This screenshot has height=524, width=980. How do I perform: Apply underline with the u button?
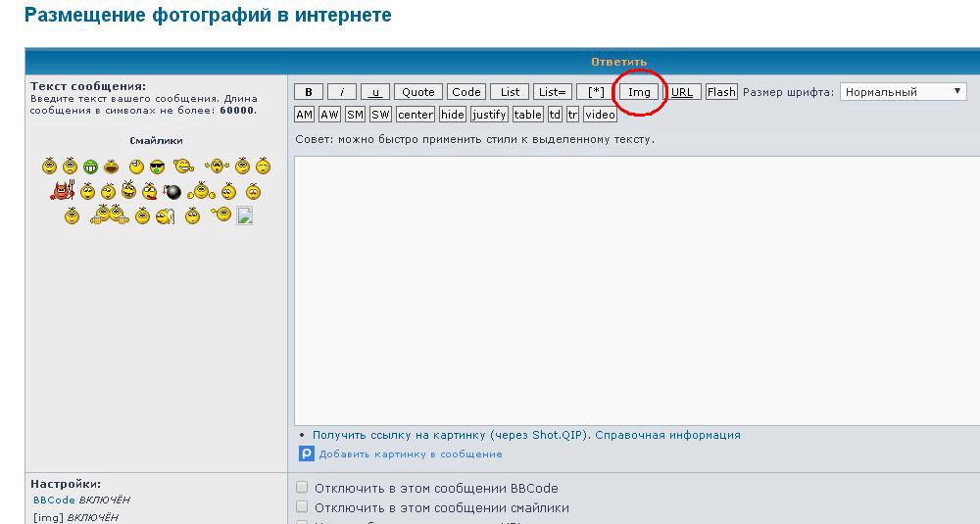click(375, 92)
